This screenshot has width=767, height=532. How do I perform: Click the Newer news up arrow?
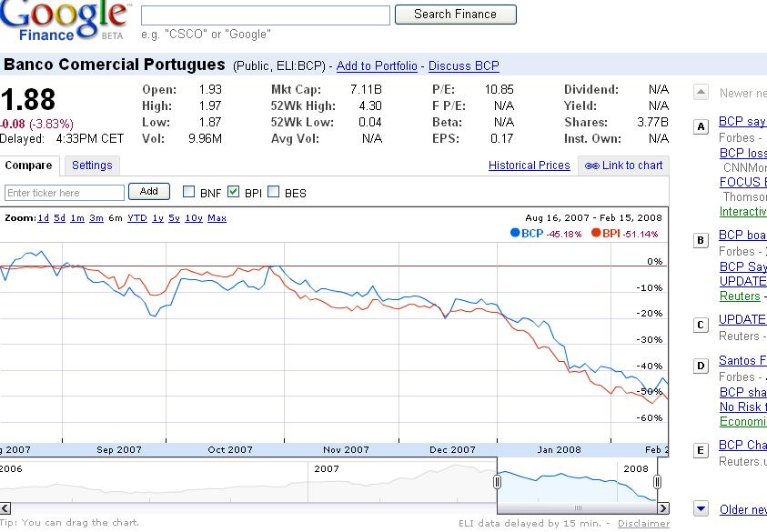[x=701, y=93]
